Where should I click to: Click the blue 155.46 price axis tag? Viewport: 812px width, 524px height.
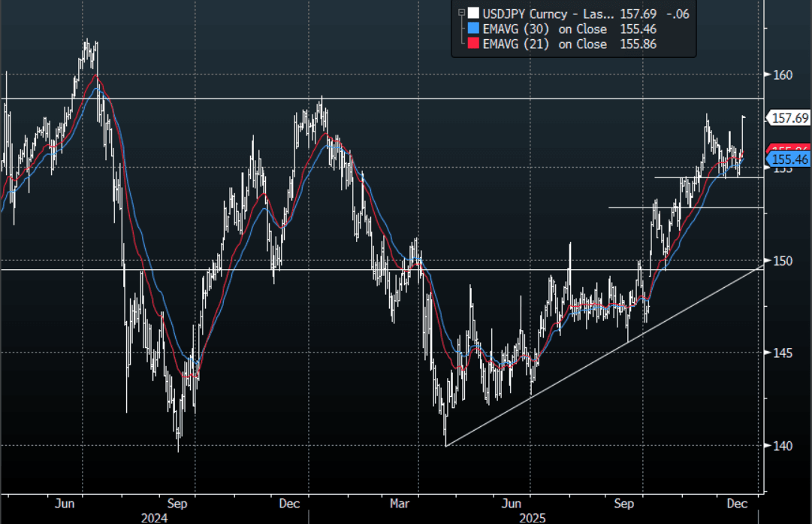point(789,159)
